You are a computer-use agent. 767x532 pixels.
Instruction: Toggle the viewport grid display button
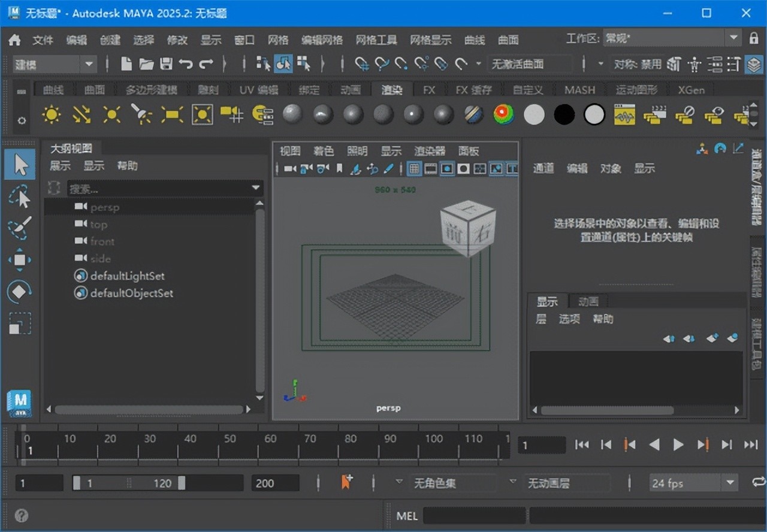tap(414, 170)
